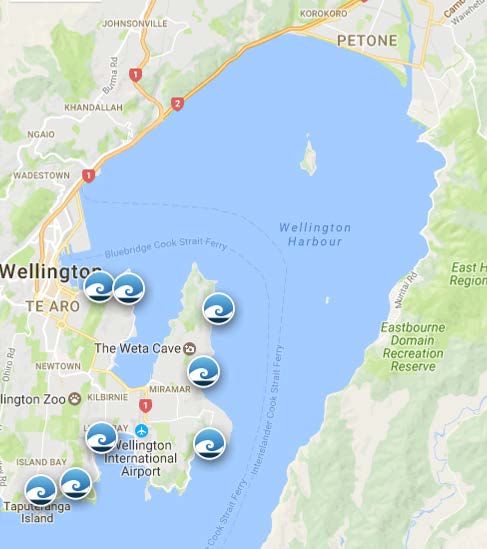Click Eastbourne Domain Recreation Reserve label

click(x=413, y=347)
